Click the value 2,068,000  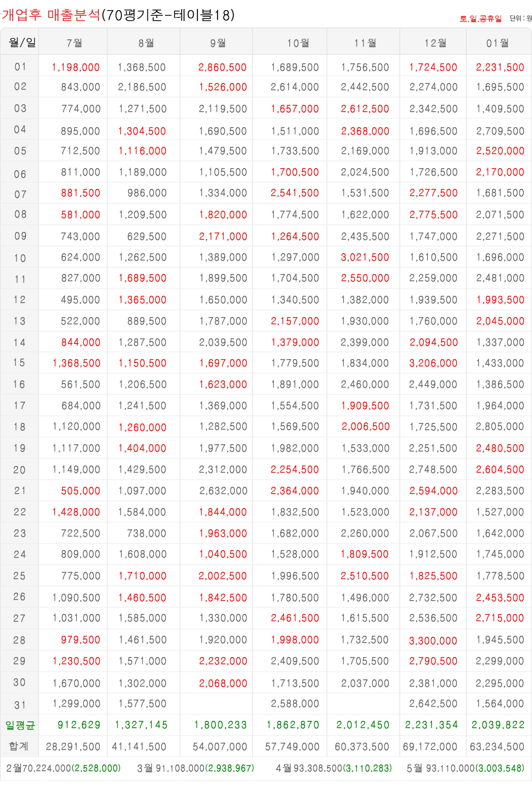point(223,684)
